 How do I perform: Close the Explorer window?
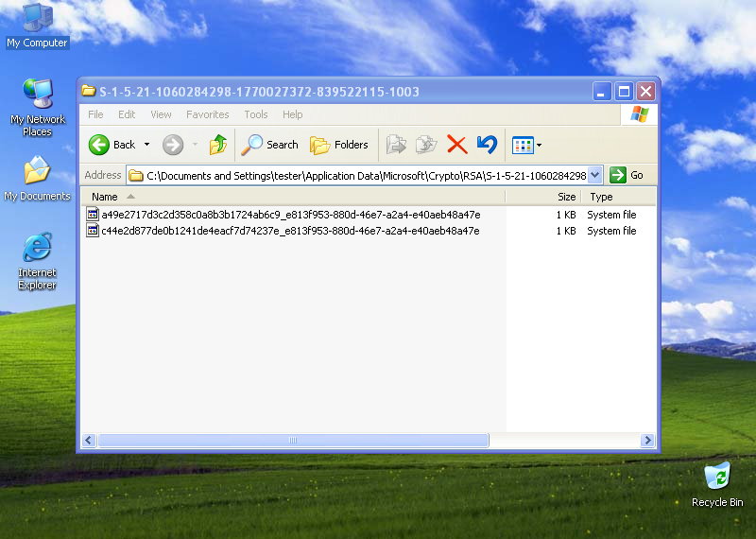pos(645,91)
